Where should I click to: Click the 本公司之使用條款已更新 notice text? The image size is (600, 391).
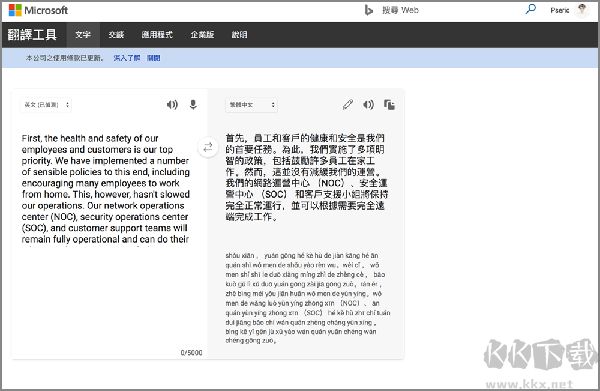pos(64,58)
